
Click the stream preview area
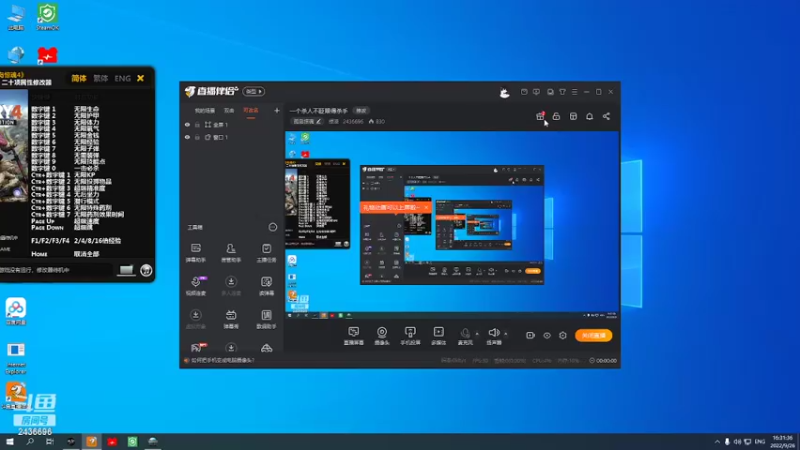coord(452,226)
